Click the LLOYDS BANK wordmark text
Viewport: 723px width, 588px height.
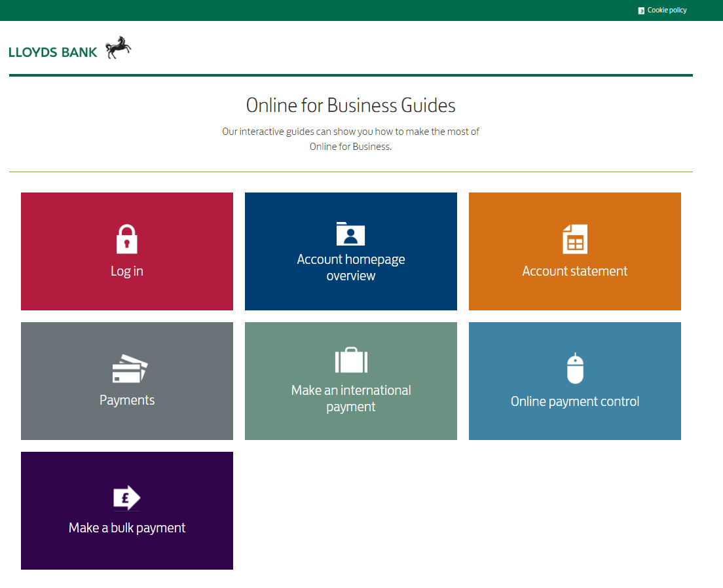[x=53, y=52]
